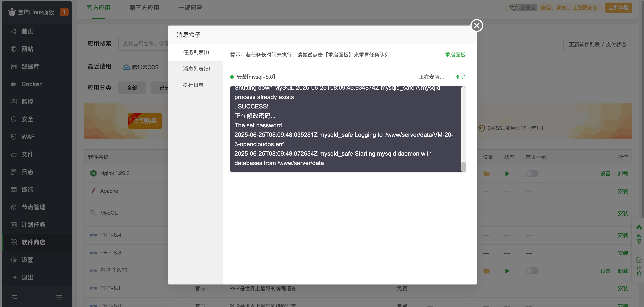Open PHP 8.2.28 directory via folder icon
Viewport: 644px width, 307px height.
click(x=486, y=271)
